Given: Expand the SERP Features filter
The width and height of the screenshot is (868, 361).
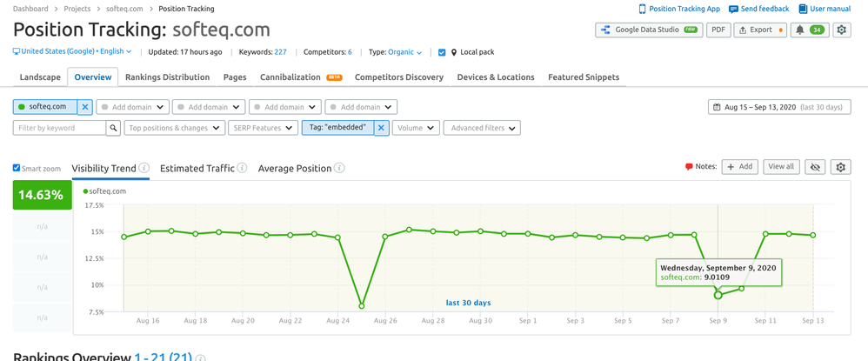Looking at the screenshot, I should click(x=263, y=128).
